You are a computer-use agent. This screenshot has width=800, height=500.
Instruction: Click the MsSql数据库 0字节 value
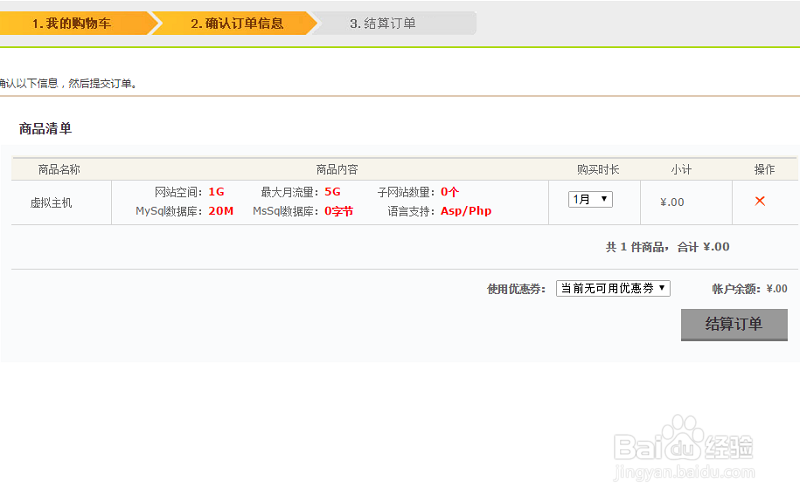pyautogui.click(x=339, y=211)
